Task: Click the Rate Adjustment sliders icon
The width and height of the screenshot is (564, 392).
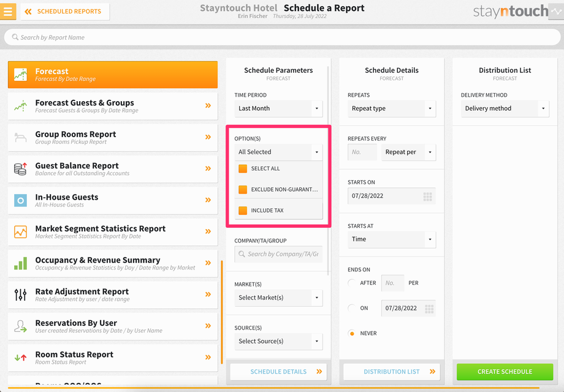Action: (x=20, y=295)
